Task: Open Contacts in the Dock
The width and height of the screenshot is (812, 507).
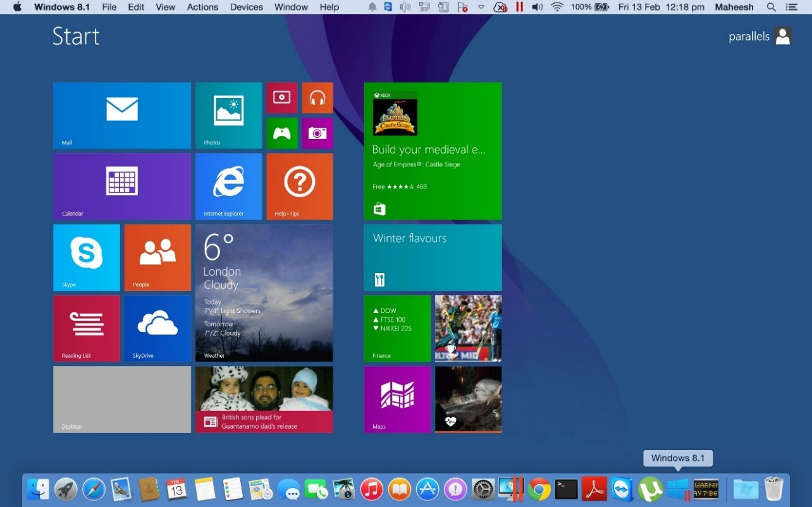Action: pyautogui.click(x=149, y=489)
